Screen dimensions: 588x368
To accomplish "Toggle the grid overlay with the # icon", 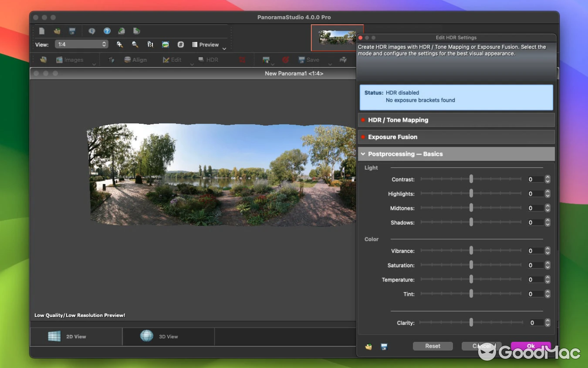I will [181, 44].
